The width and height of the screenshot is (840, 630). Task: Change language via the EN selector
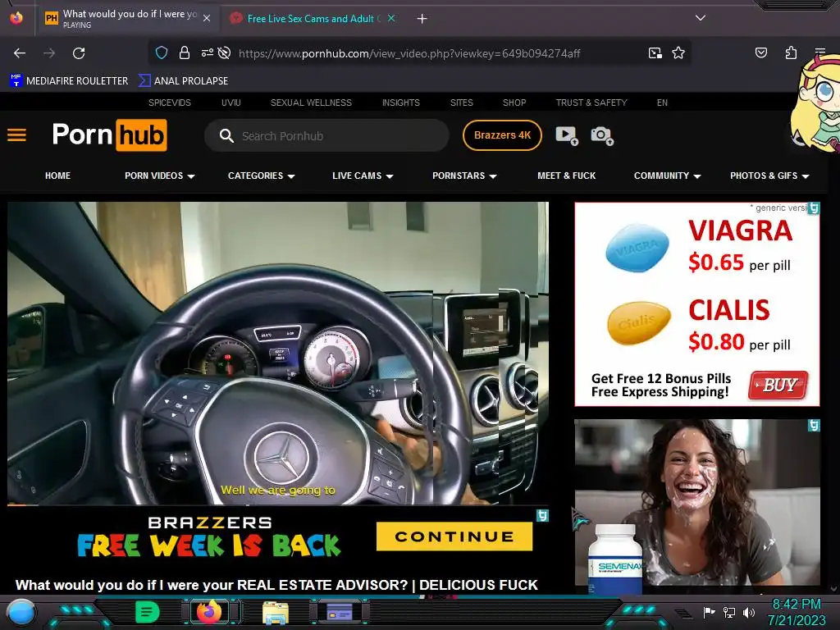point(662,103)
